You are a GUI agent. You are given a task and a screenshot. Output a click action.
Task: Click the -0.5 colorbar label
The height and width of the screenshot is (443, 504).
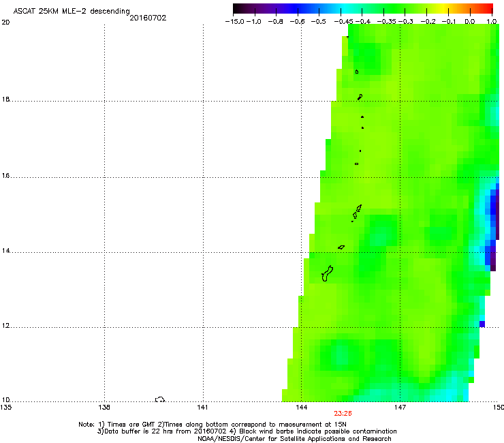pyautogui.click(x=319, y=22)
